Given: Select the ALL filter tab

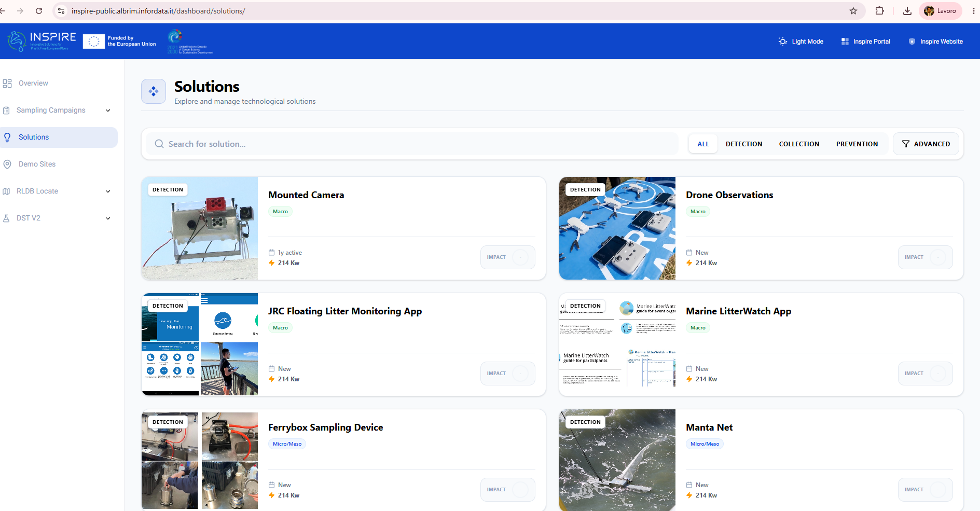Looking at the screenshot, I should pyautogui.click(x=703, y=144).
